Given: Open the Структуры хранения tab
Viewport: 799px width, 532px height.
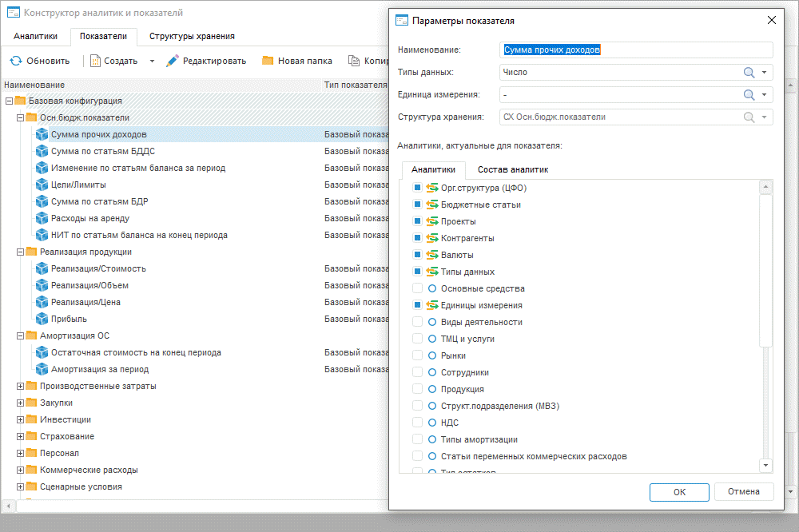Looking at the screenshot, I should point(192,37).
